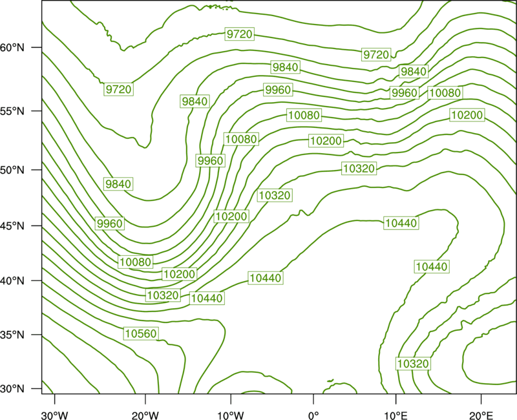Select the 35°N latitude axis label
517x420 pixels.
click(x=12, y=335)
